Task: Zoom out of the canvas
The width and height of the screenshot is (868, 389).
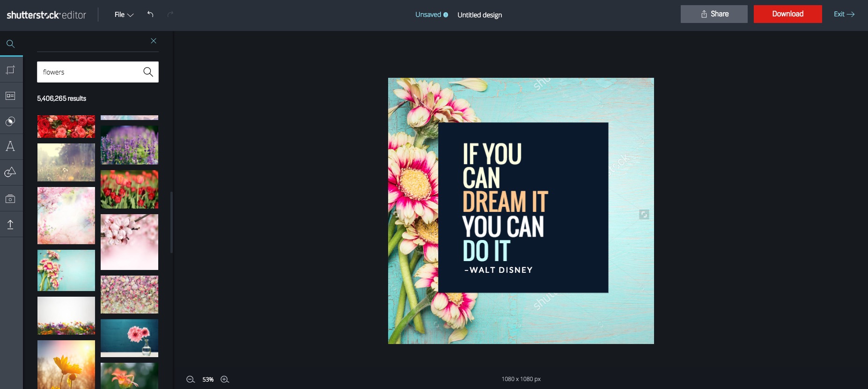Action: (191, 379)
